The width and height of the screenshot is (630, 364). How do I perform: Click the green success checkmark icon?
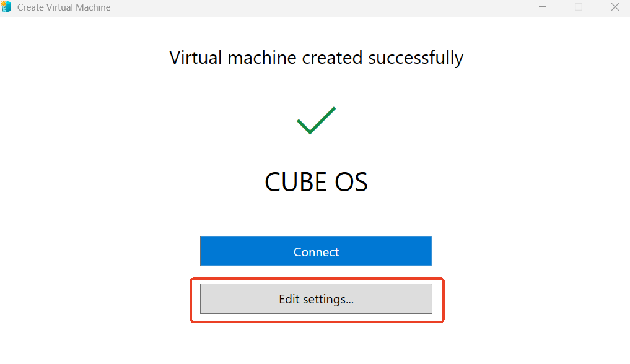tap(316, 120)
